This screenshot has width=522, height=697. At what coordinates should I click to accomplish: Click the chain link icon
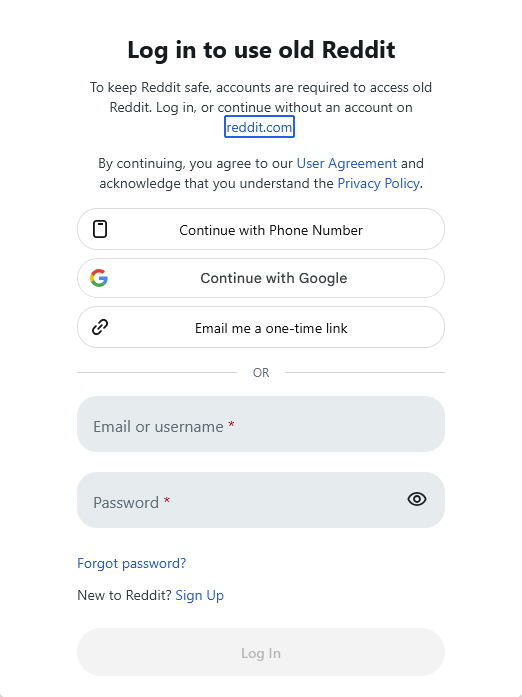[100, 327]
